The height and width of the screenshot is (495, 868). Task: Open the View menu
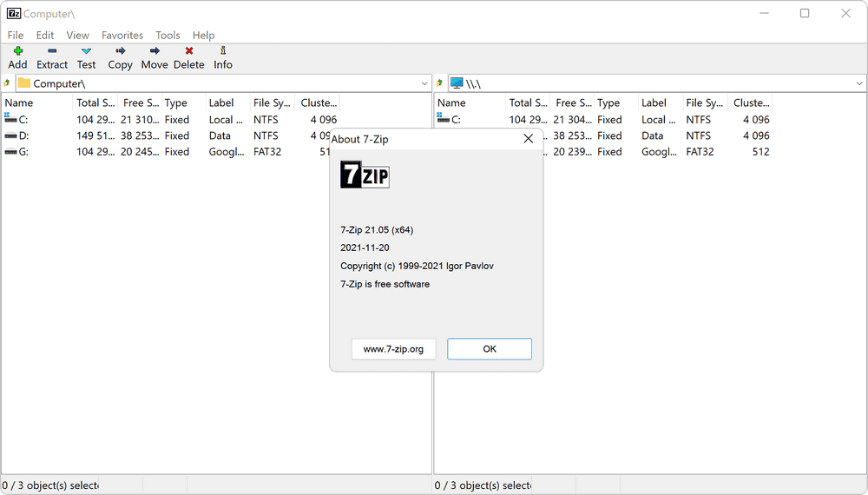(x=77, y=35)
